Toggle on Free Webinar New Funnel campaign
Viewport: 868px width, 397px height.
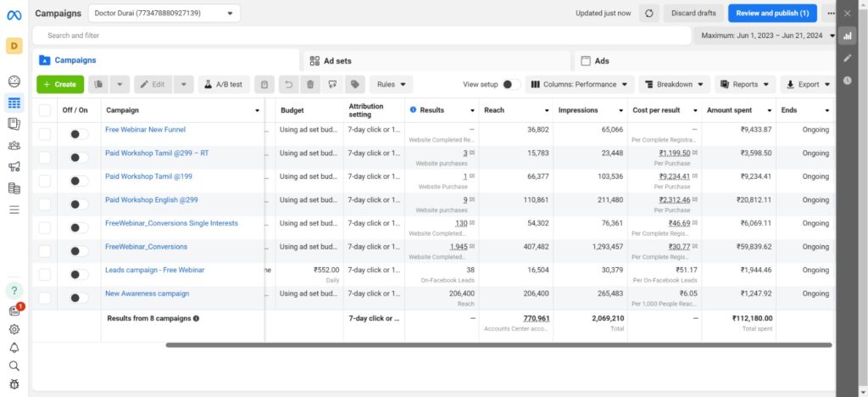[x=79, y=134]
